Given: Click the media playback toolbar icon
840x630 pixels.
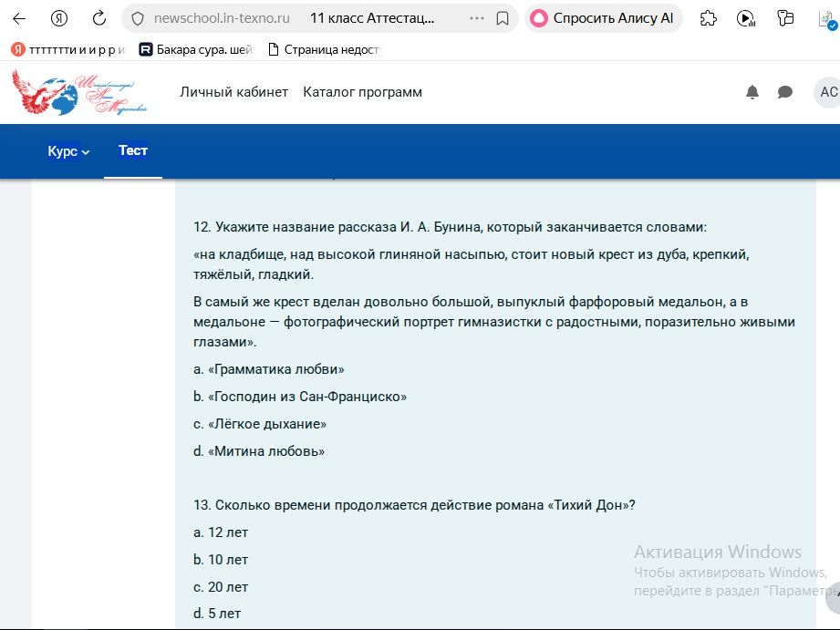Looking at the screenshot, I should (746, 19).
